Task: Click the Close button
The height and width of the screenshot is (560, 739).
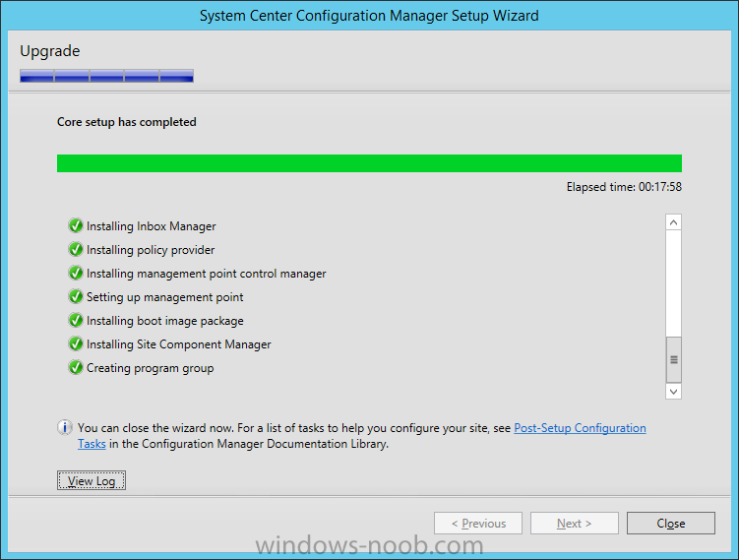Action: 671,524
